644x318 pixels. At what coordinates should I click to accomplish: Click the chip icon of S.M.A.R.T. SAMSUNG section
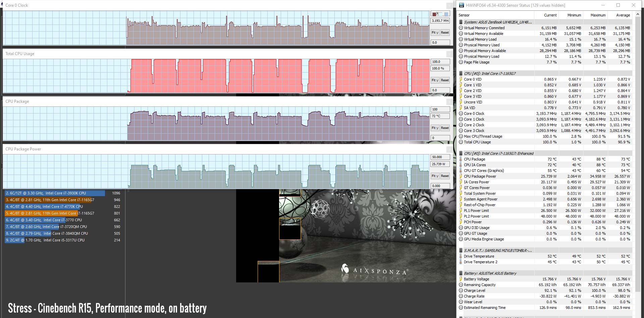tap(461, 251)
